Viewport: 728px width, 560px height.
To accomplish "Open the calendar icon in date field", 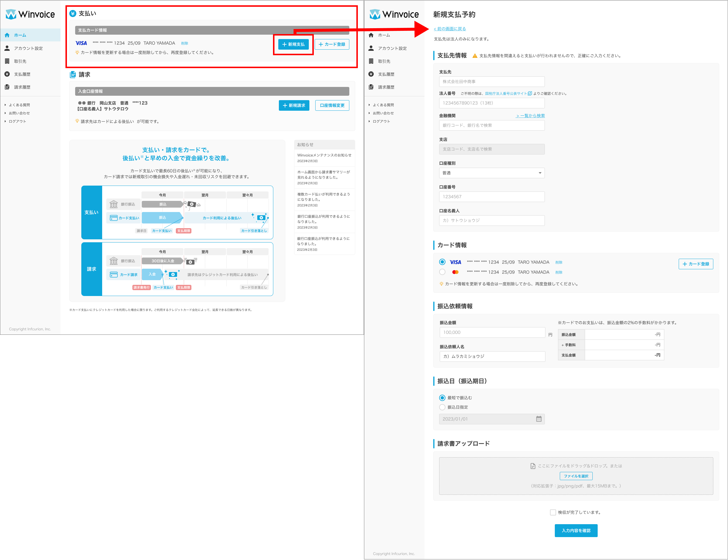I will click(x=538, y=419).
